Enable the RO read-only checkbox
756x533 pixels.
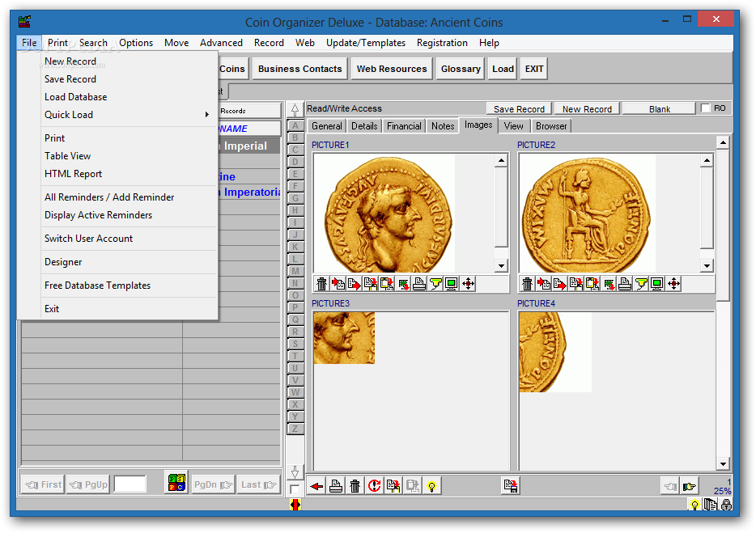pyautogui.click(x=705, y=108)
